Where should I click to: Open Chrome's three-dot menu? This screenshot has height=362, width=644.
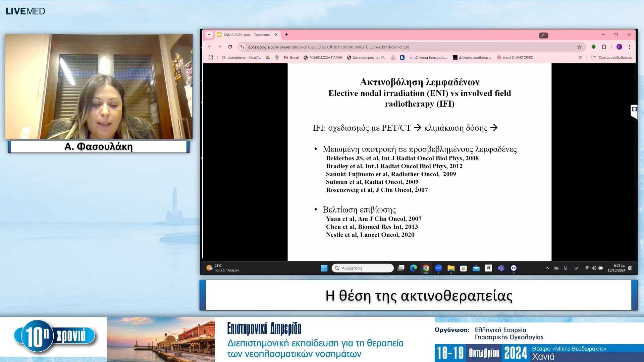(x=629, y=47)
